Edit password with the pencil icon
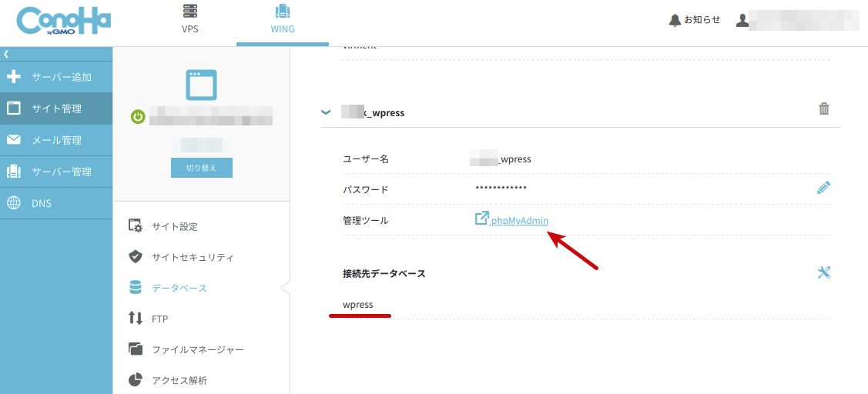This screenshot has width=868, height=394. click(824, 188)
